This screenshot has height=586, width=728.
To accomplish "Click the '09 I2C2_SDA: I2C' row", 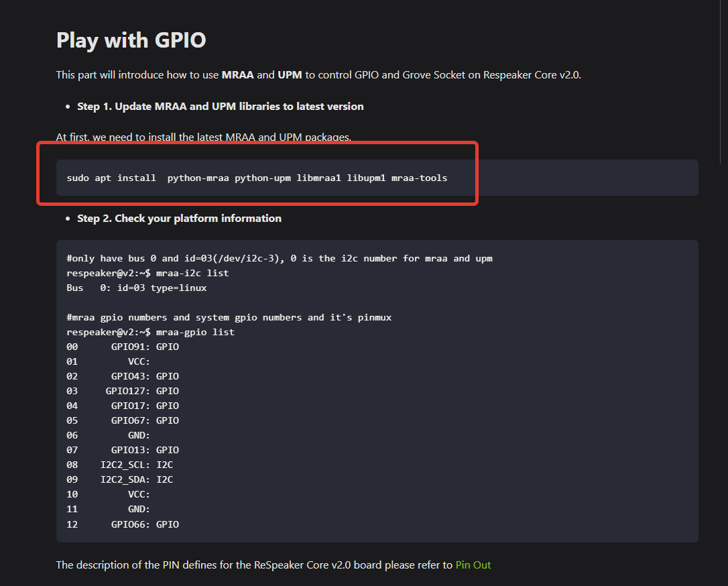I will pyautogui.click(x=120, y=479).
